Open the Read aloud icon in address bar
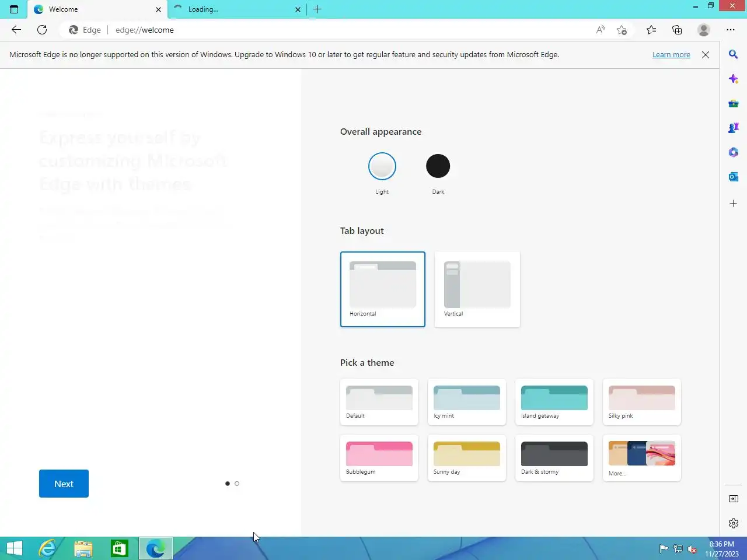747x560 pixels. 601,30
